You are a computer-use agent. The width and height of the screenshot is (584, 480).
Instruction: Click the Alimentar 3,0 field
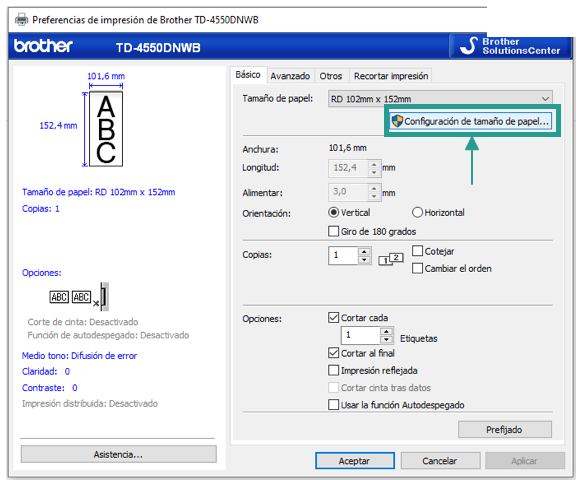tap(348, 192)
